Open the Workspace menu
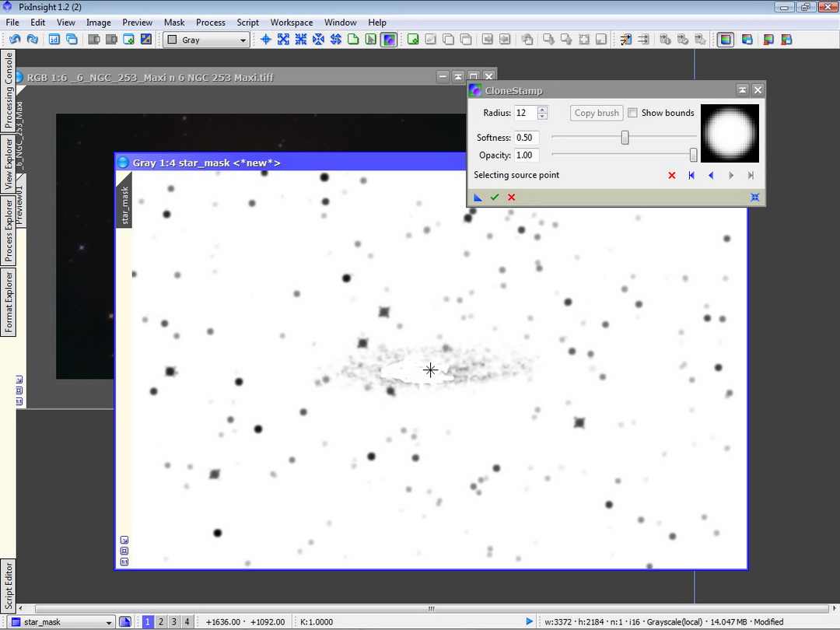The height and width of the screenshot is (630, 840). pos(292,23)
